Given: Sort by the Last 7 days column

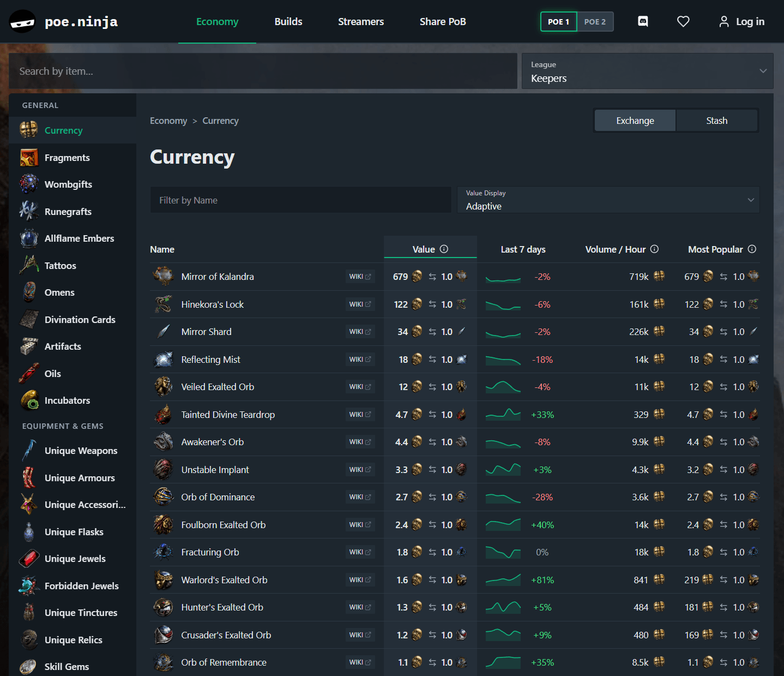Looking at the screenshot, I should coord(523,249).
